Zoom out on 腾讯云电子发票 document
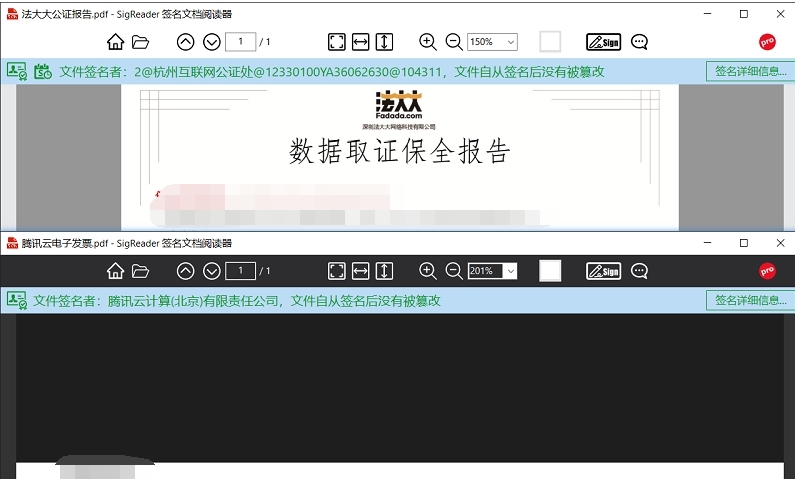The image size is (795, 479). 454,271
